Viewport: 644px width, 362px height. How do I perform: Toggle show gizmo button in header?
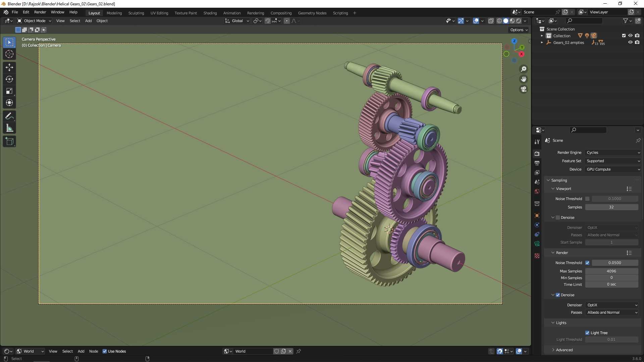pyautogui.click(x=461, y=21)
